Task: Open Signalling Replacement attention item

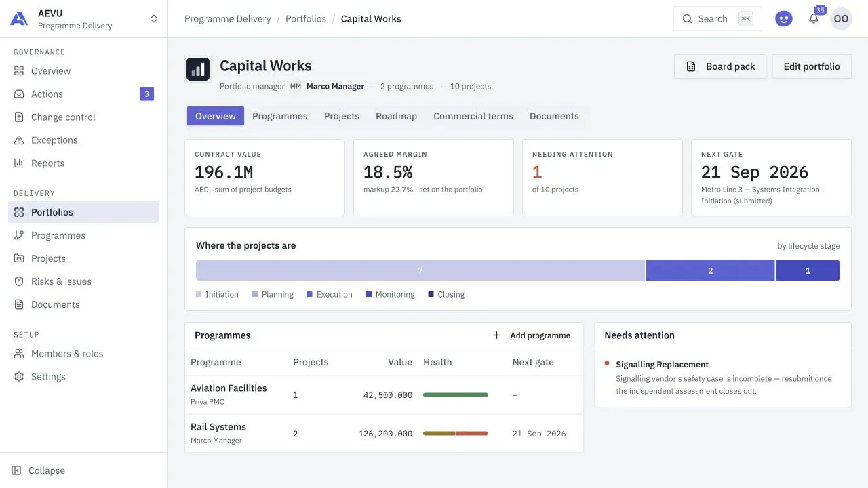Action: coord(723,378)
